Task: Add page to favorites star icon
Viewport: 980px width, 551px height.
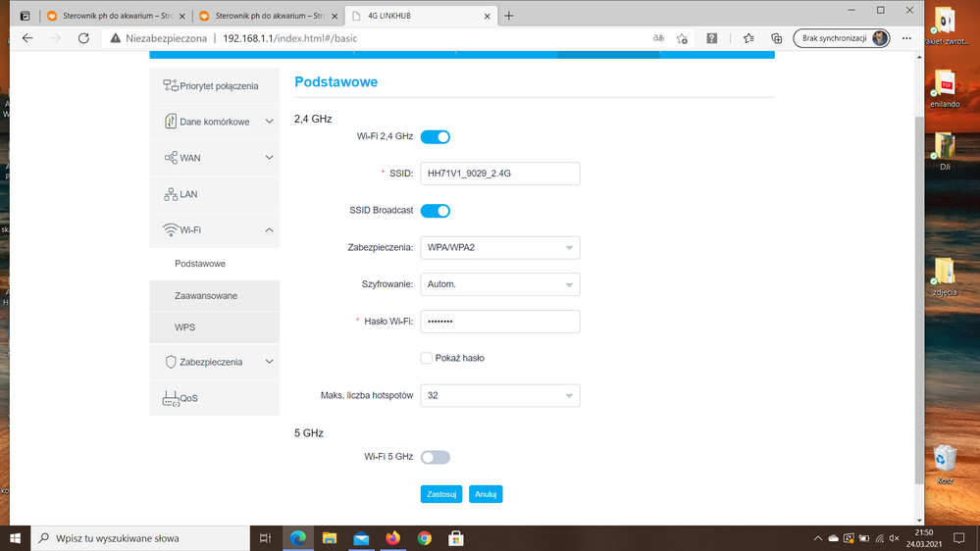Action: [682, 38]
